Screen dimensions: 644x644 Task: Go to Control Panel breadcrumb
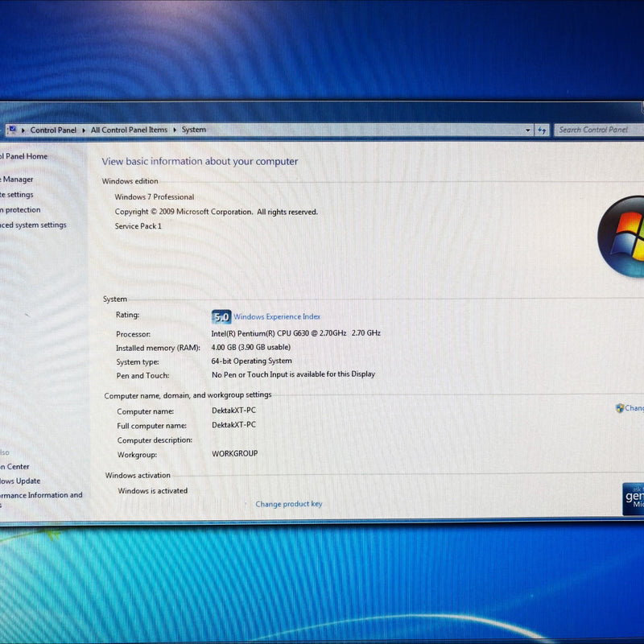53,130
